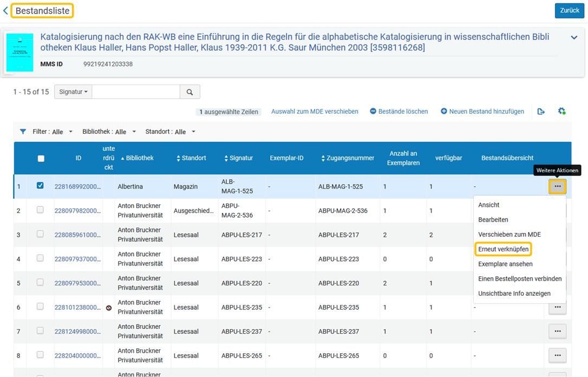Open holding ID link in ABPU-LES-235 row
588x377 pixels.
tap(77, 307)
